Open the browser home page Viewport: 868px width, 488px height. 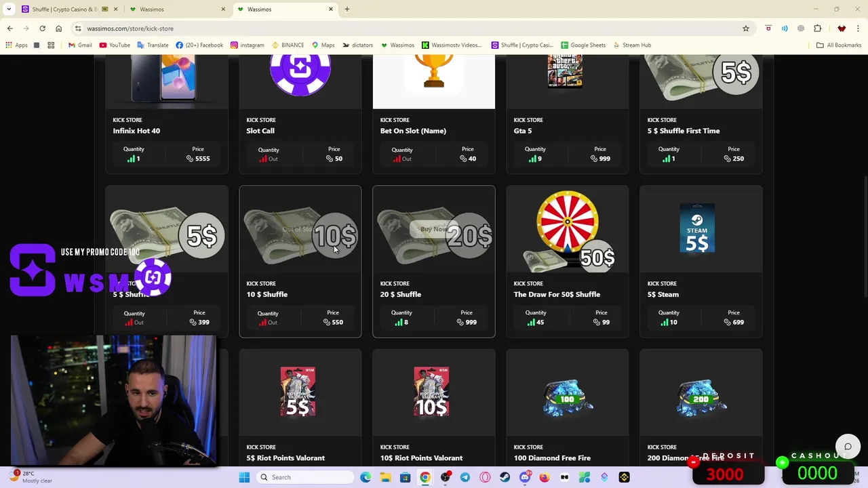coord(58,28)
